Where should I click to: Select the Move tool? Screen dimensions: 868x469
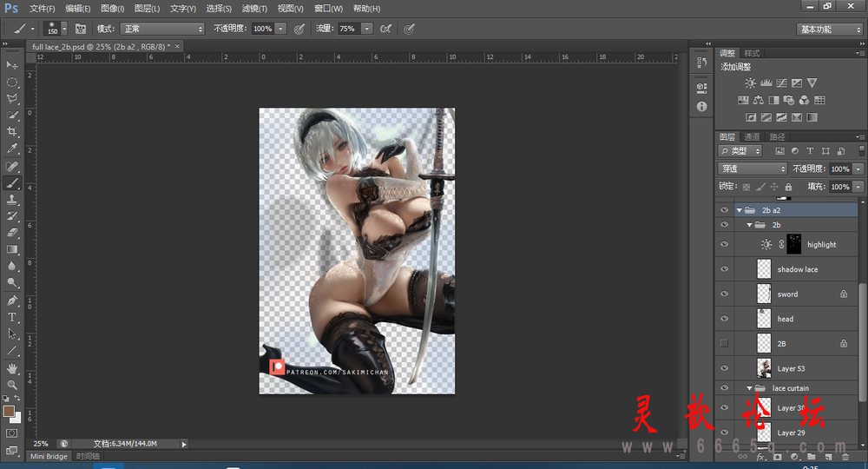click(11, 65)
